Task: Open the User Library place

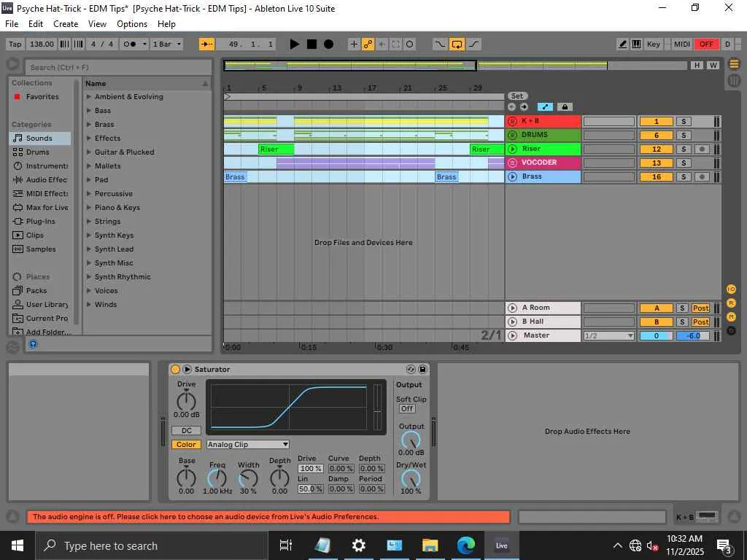Action: click(x=40, y=304)
